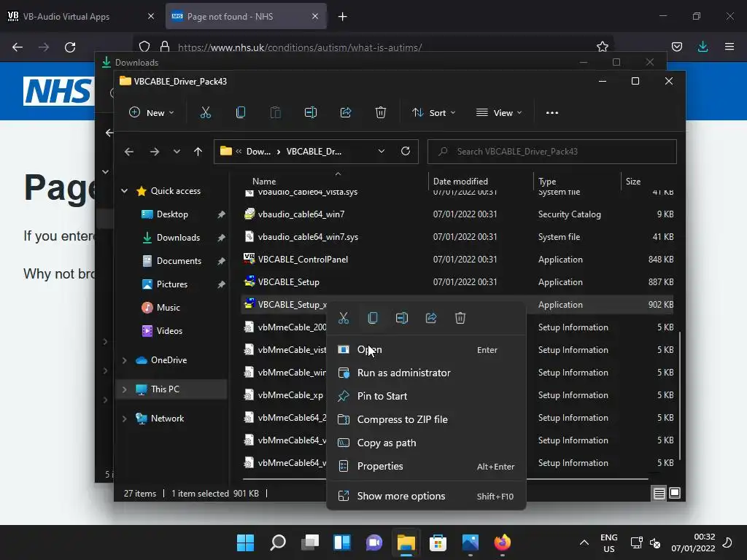This screenshot has width=747, height=560.
Task: Open the Sort dropdown
Action: tap(434, 113)
